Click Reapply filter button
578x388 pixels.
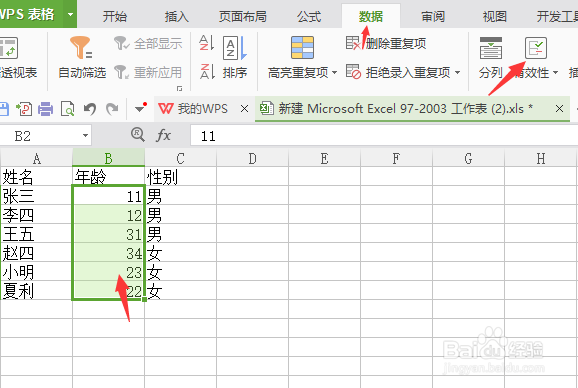pyautogui.click(x=148, y=72)
